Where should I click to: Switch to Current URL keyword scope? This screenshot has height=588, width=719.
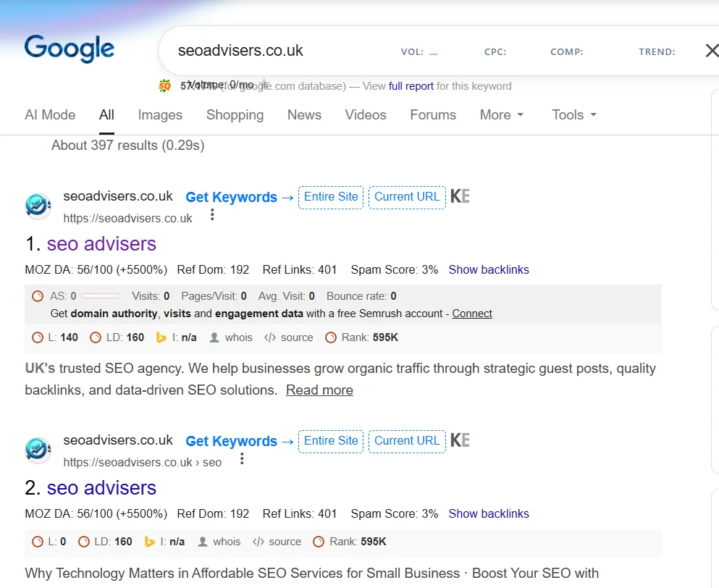pyautogui.click(x=407, y=197)
